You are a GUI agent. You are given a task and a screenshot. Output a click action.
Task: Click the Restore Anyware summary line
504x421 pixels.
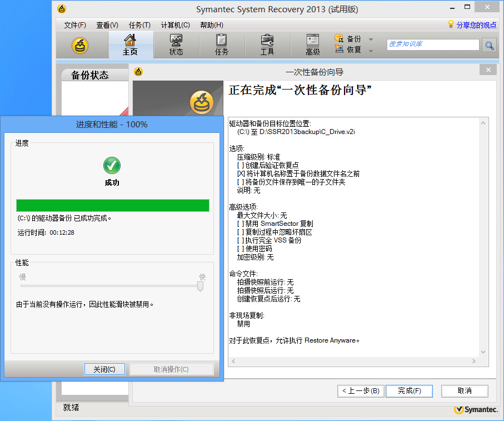[x=294, y=340]
